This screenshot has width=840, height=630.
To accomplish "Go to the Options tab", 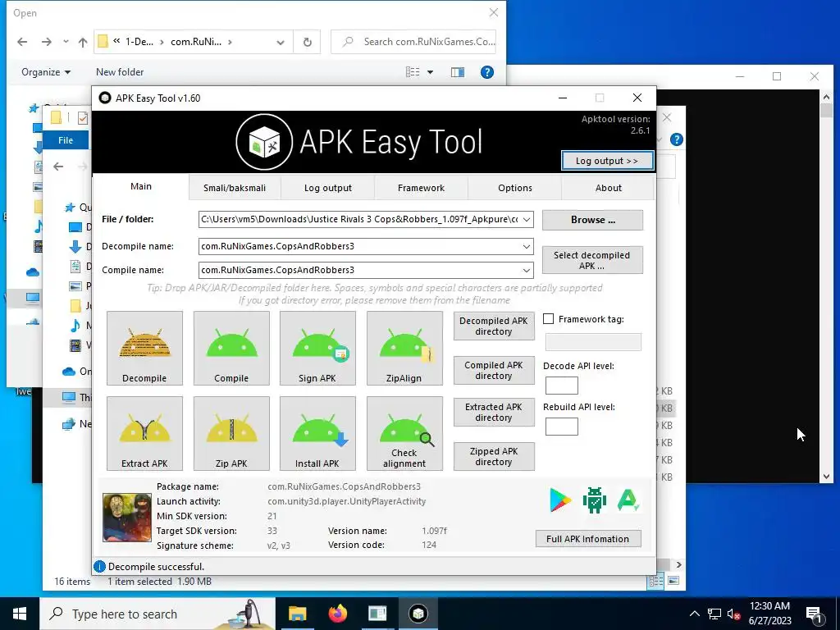I will tap(515, 188).
